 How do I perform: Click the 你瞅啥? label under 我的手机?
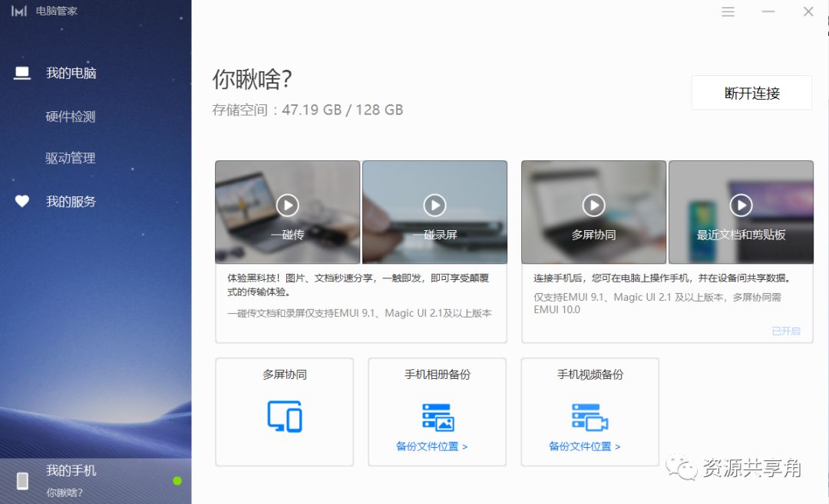tap(64, 493)
